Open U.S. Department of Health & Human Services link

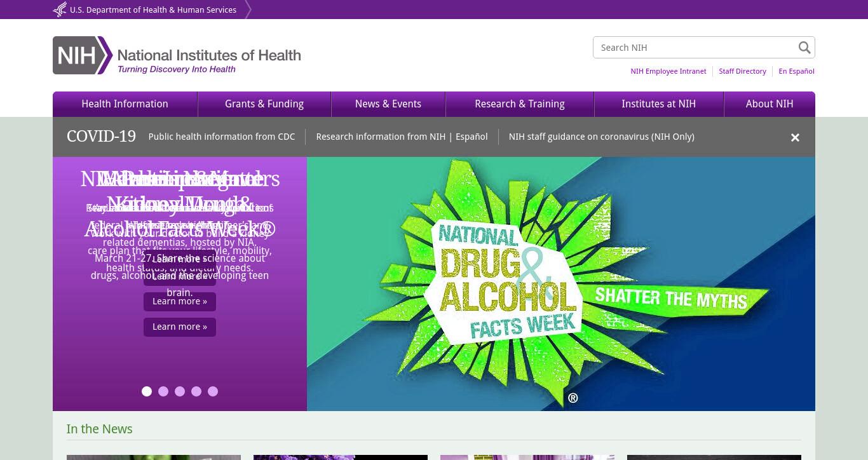(153, 10)
